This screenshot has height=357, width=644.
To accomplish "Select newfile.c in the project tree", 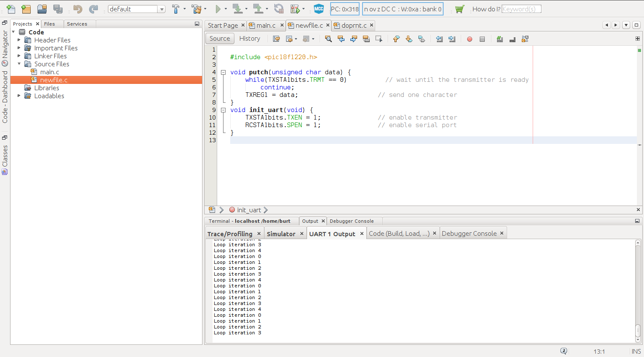I will coord(54,80).
